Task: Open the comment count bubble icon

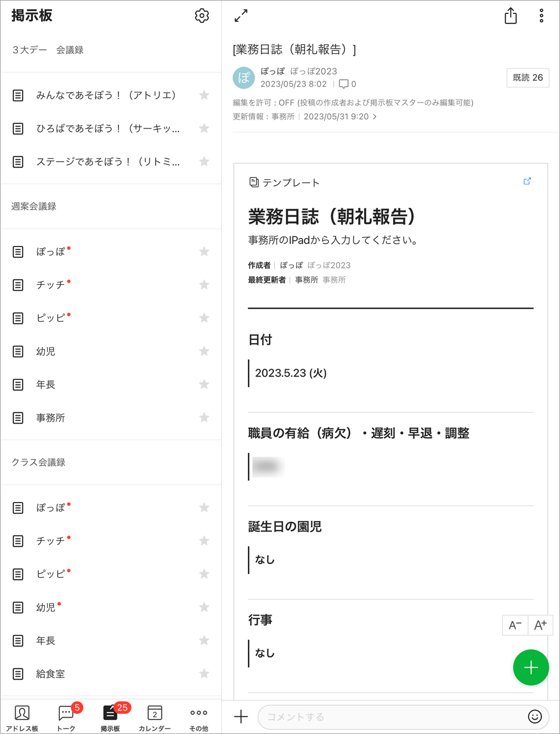Action: (x=344, y=84)
